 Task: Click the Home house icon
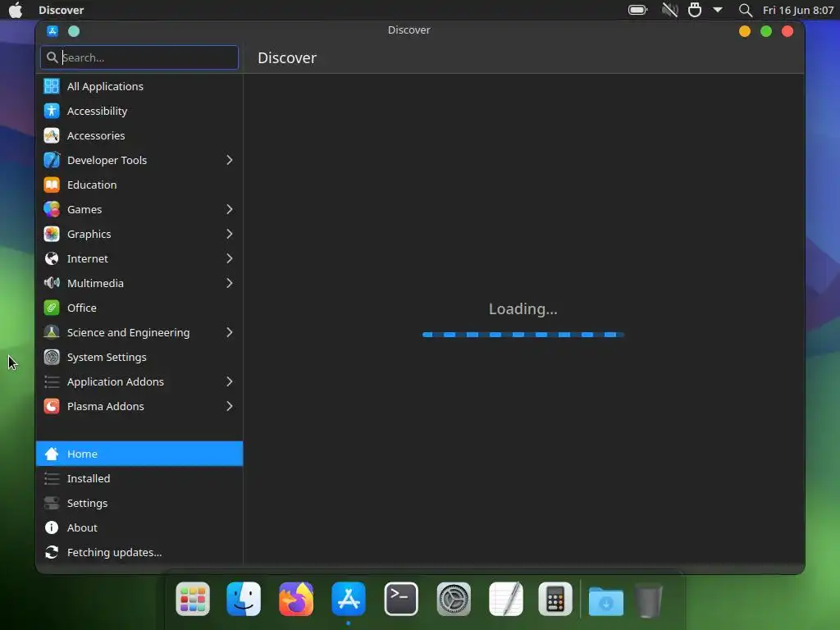52,454
